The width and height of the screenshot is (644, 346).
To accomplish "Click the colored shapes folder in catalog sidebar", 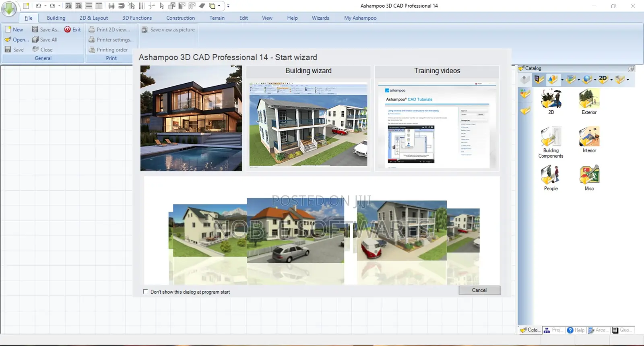I will 525,94.
